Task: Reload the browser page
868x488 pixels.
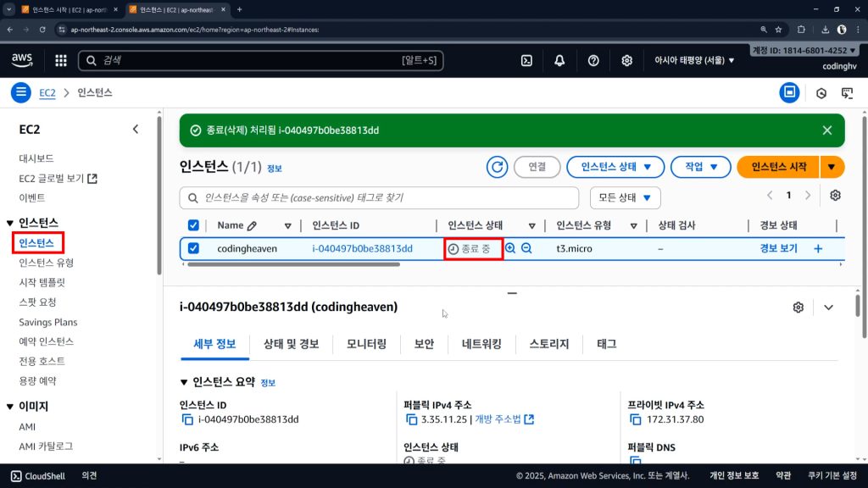Action: [x=42, y=30]
